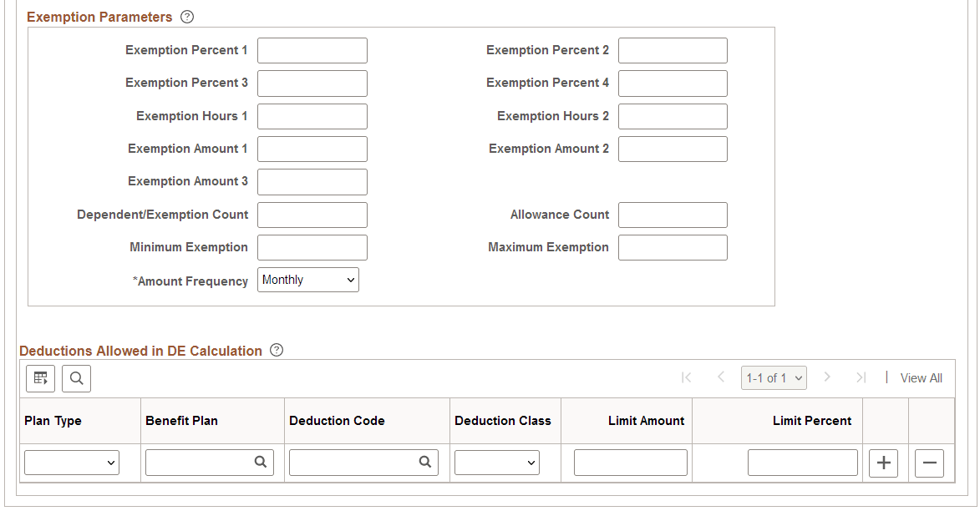The height and width of the screenshot is (511, 980).
Task: Click the View All link
Action: (921, 377)
